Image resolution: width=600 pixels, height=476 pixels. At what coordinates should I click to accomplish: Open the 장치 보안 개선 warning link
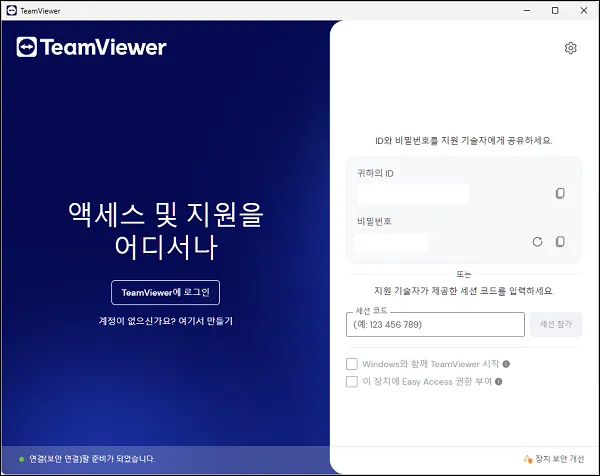tap(553, 459)
